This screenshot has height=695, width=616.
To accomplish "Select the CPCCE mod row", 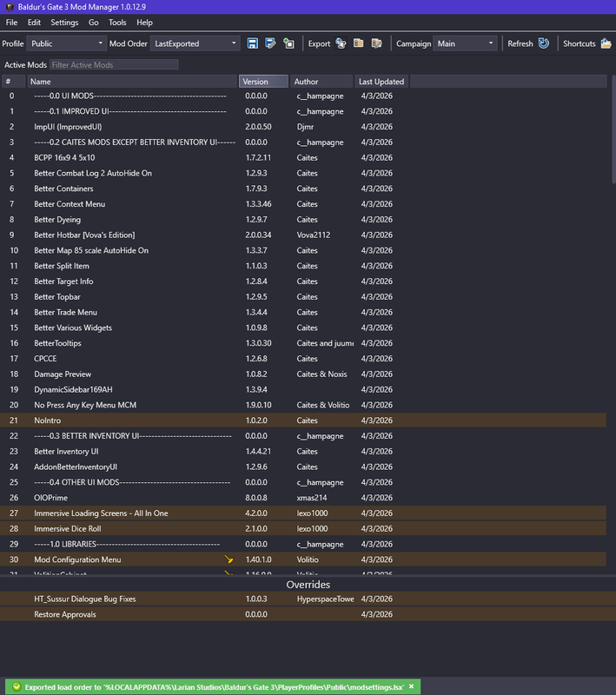I will (303, 359).
